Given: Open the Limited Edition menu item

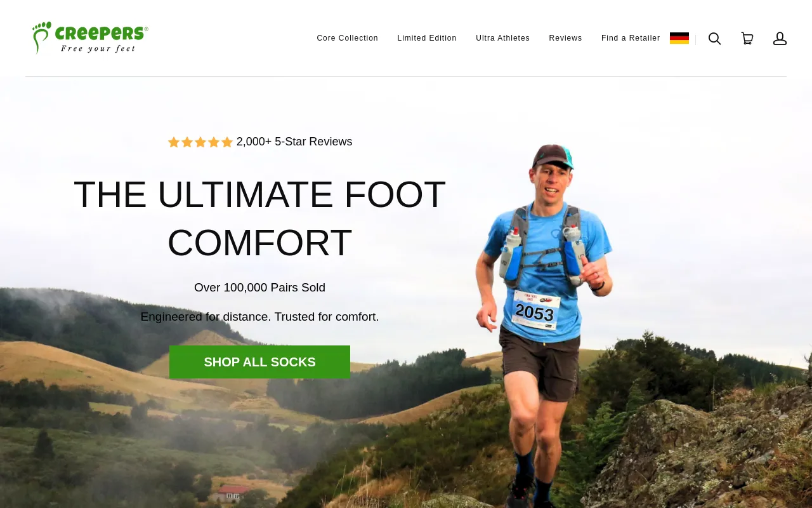Looking at the screenshot, I should 427,38.
